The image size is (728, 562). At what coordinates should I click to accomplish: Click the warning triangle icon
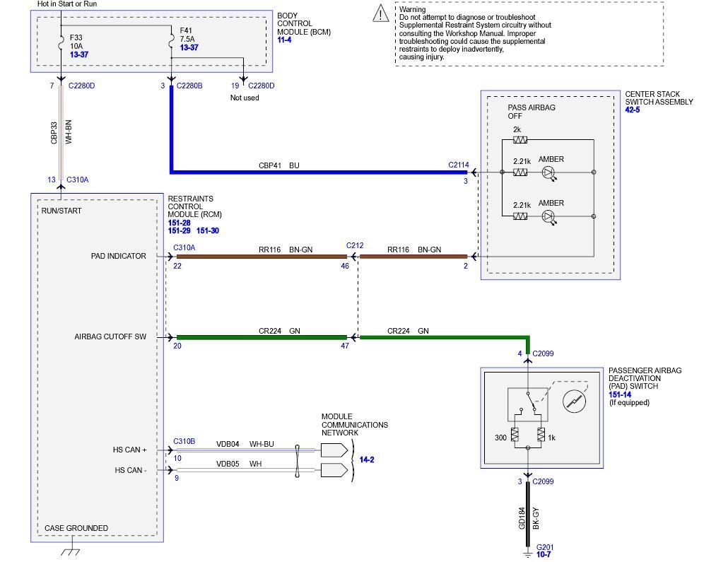(x=381, y=13)
